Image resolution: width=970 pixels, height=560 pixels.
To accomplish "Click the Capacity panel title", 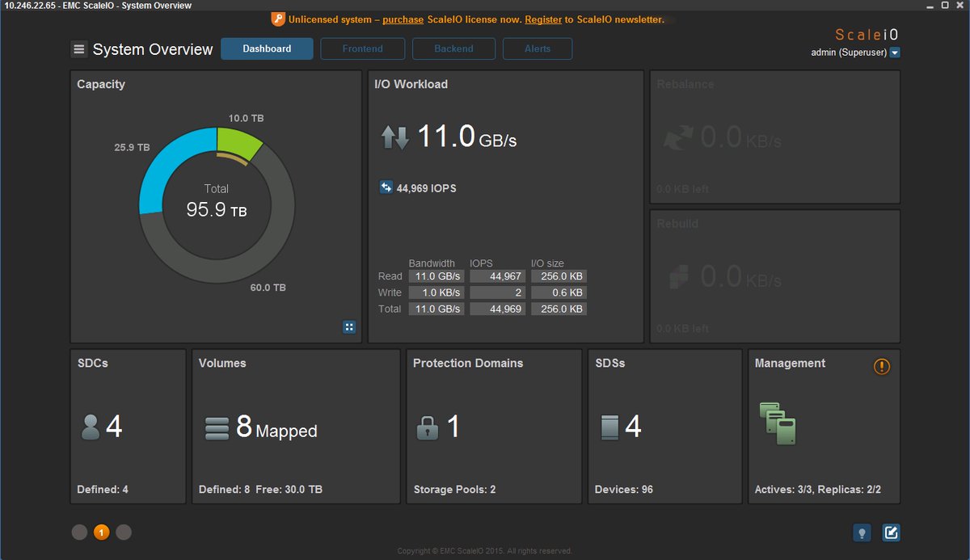I will (x=101, y=84).
